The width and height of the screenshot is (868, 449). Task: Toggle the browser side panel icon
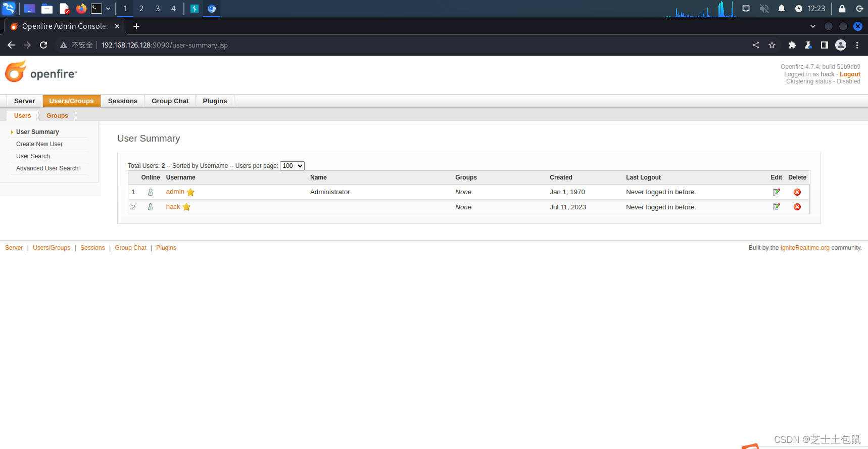(825, 45)
